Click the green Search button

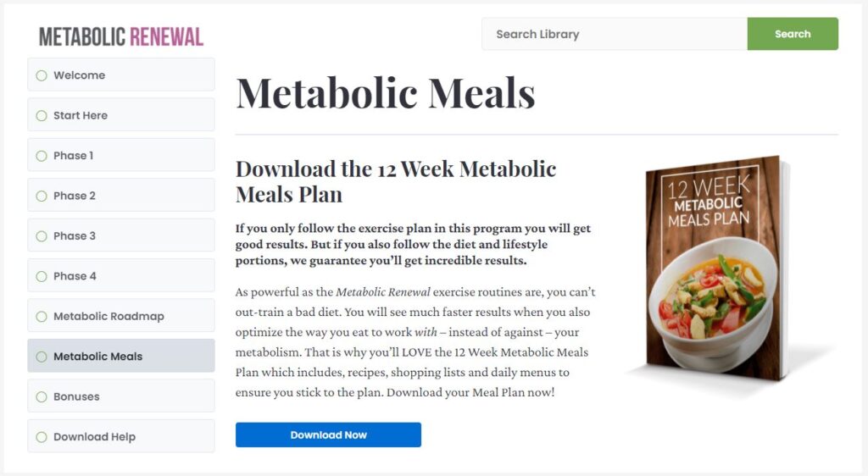pyautogui.click(x=793, y=34)
